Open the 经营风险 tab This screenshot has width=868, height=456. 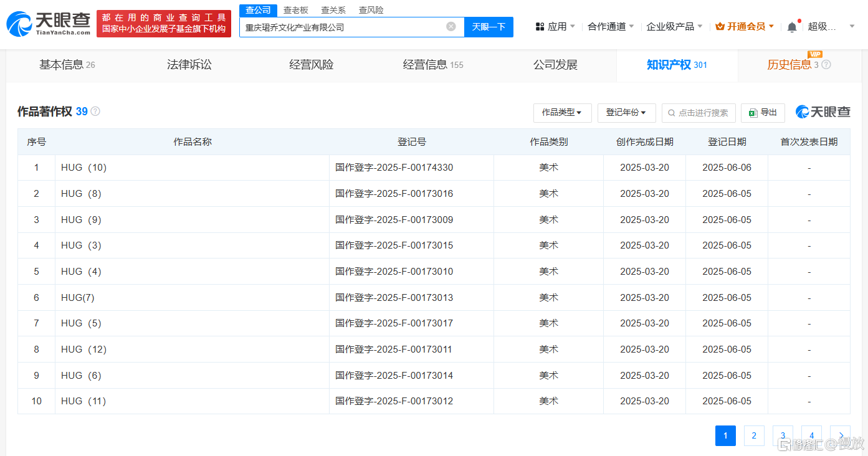(312, 65)
